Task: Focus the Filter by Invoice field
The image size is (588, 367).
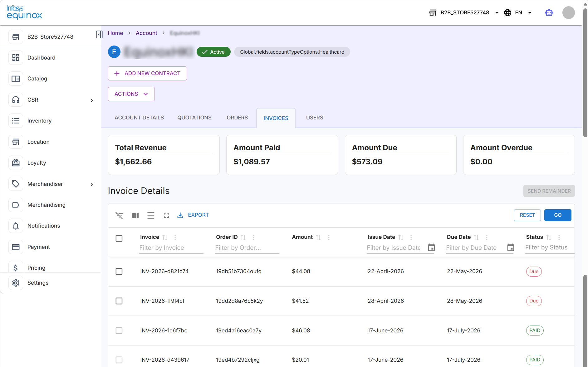Action: pyautogui.click(x=171, y=248)
